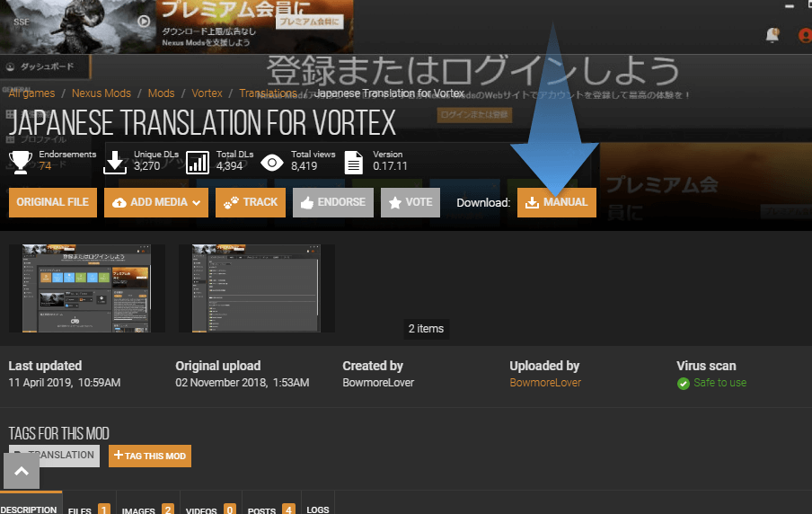Click last updated date 11 April 2019

tap(64, 383)
